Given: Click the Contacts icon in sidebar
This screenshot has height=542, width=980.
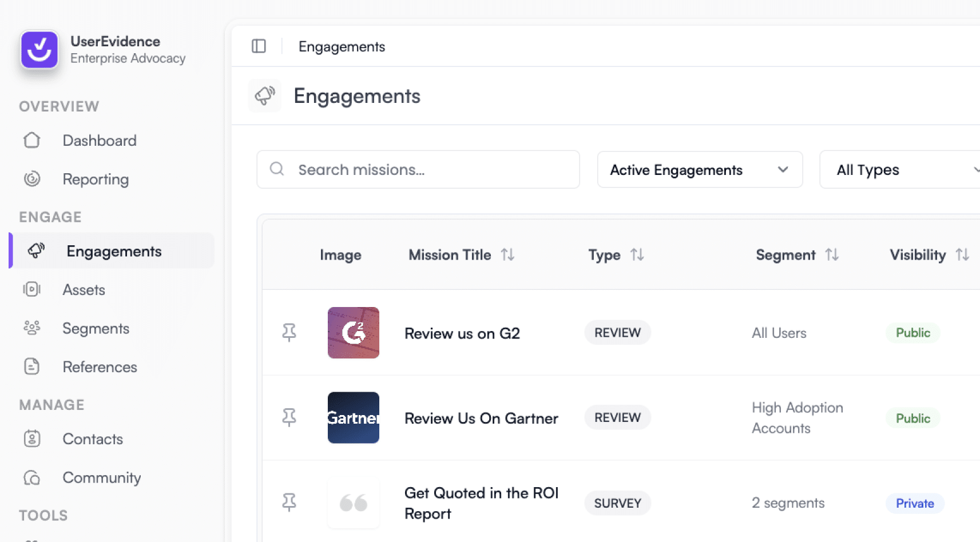Looking at the screenshot, I should pos(32,439).
